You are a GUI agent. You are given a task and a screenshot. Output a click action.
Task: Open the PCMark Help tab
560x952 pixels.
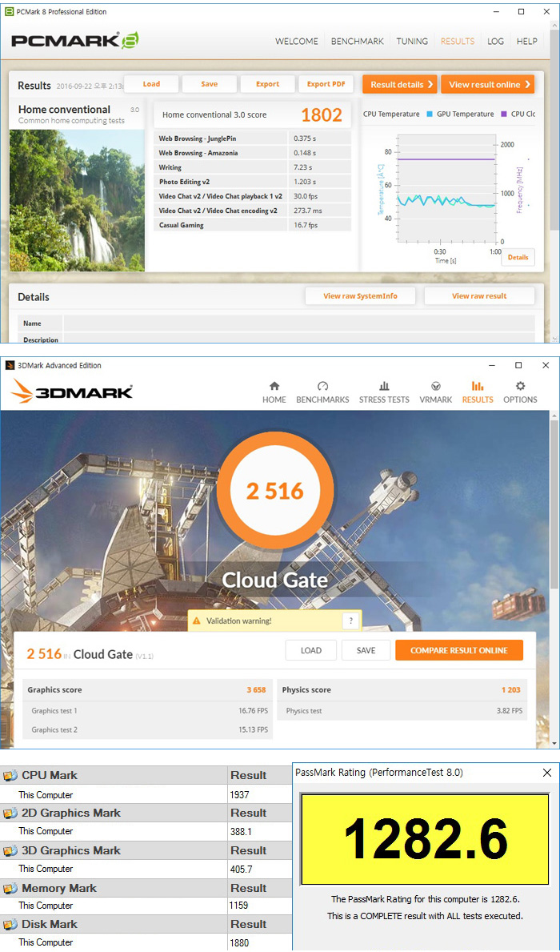(526, 42)
